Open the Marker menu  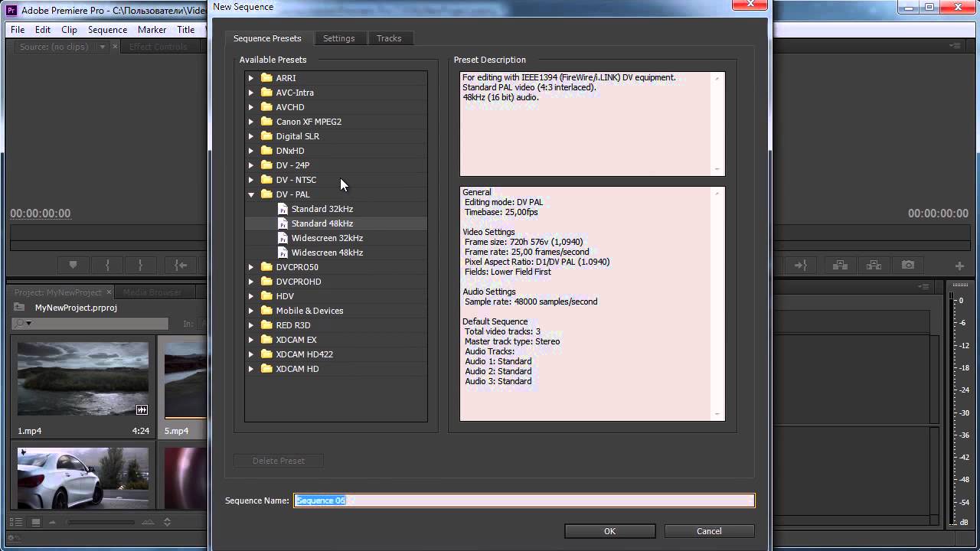click(x=152, y=30)
